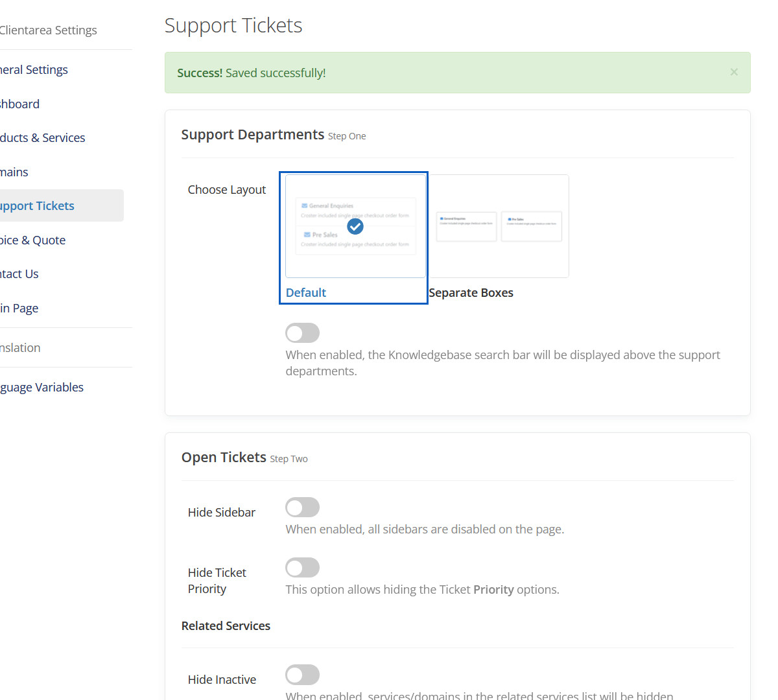Dismiss the success alert with the X

click(x=734, y=72)
